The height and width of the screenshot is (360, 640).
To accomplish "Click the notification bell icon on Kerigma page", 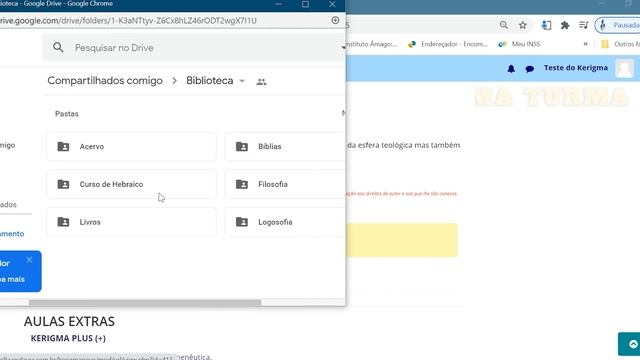I will (511, 69).
